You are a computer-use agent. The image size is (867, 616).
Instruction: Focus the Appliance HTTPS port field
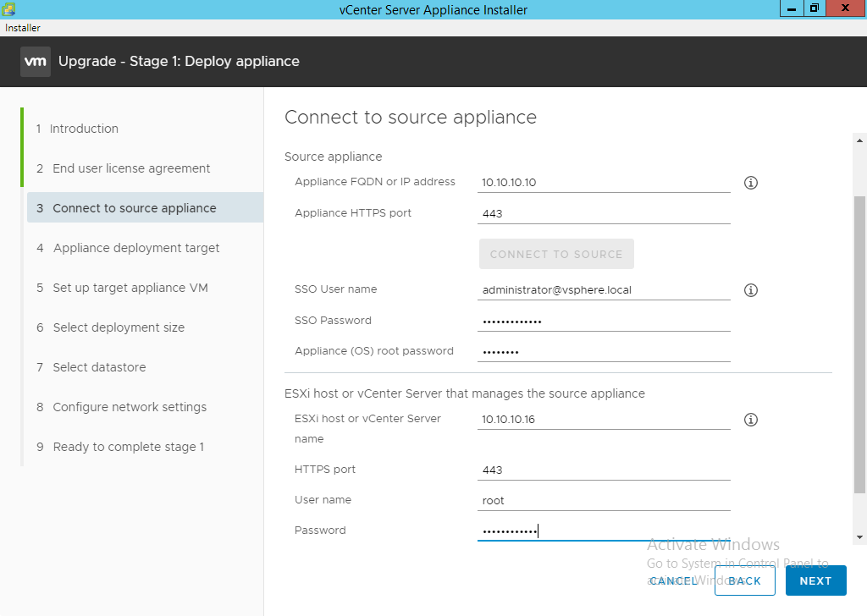(604, 214)
